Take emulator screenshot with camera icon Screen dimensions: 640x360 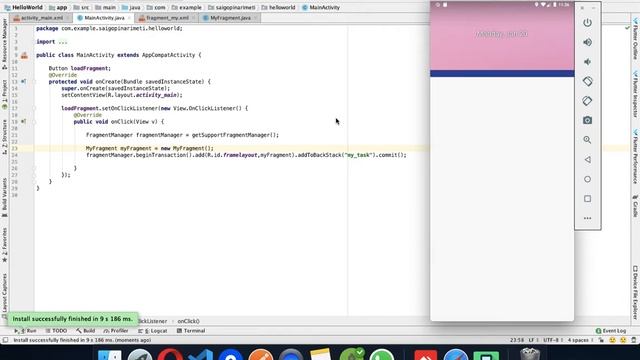[587, 120]
